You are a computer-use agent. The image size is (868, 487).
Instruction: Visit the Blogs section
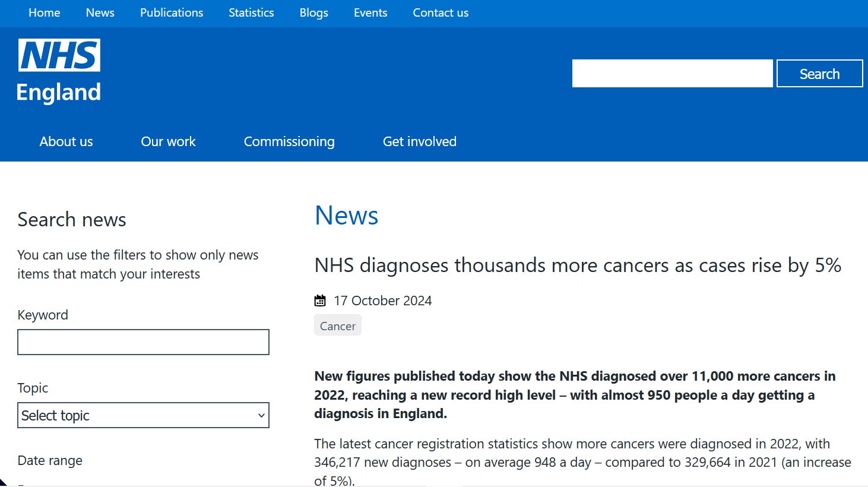point(313,12)
